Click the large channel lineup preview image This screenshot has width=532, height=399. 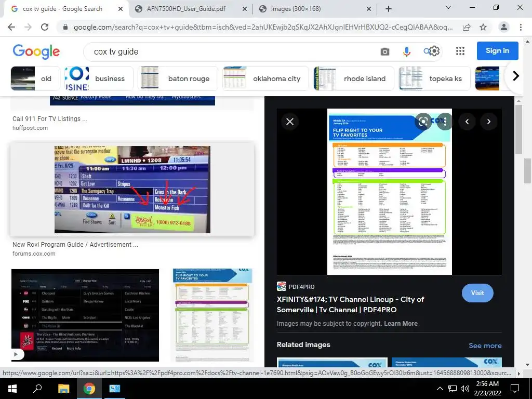(390, 192)
